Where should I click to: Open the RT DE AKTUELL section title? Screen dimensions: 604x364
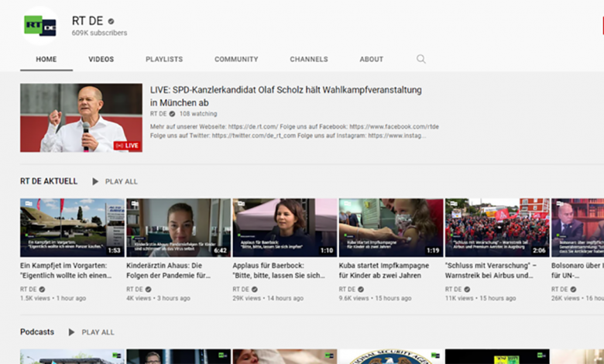coord(49,181)
